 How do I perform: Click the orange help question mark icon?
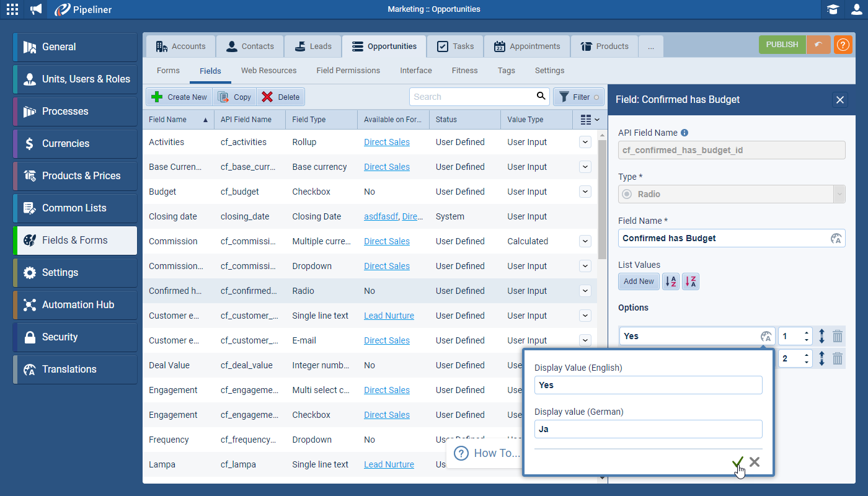pos(843,45)
